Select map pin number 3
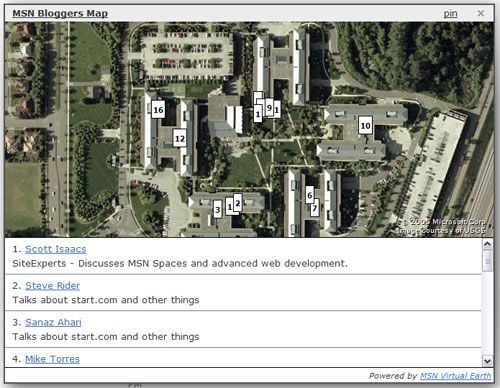 [218, 209]
